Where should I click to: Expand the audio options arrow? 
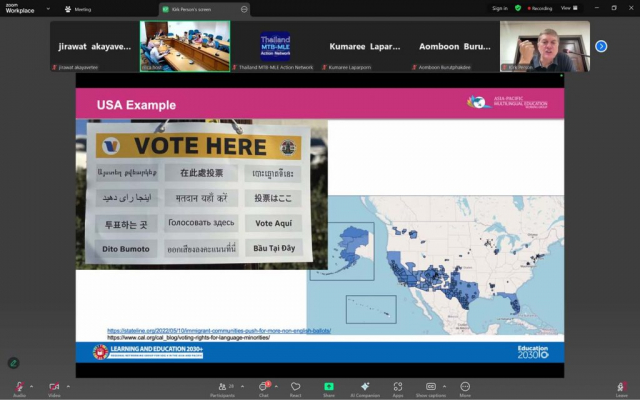pos(31,384)
